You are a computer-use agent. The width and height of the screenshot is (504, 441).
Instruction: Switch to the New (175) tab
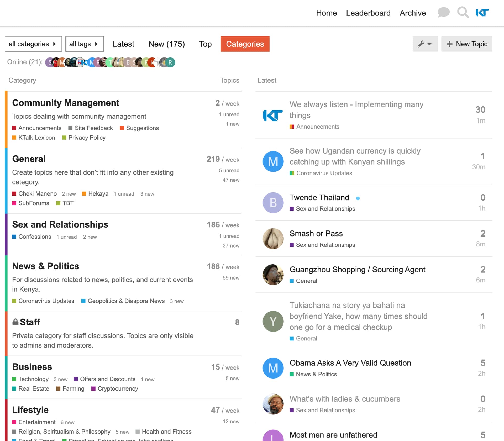point(166,44)
